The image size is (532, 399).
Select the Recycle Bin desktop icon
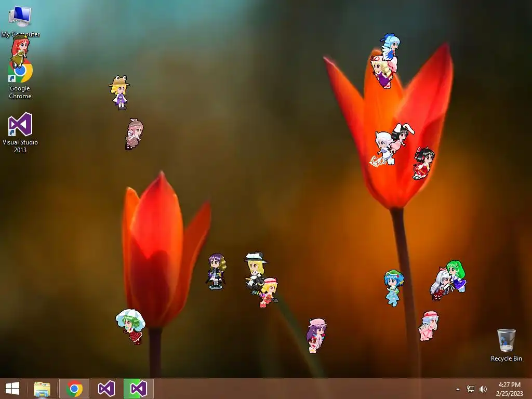[506, 345]
